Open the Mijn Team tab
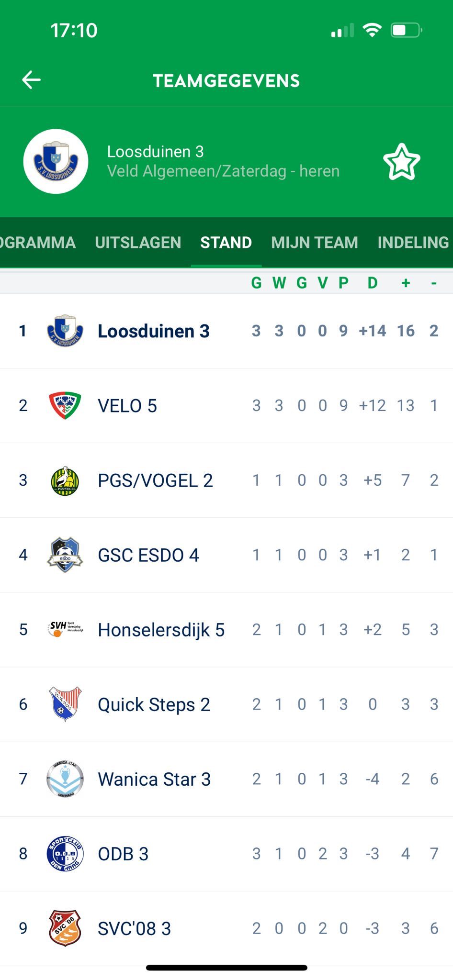This screenshot has height=980, width=453. point(314,243)
